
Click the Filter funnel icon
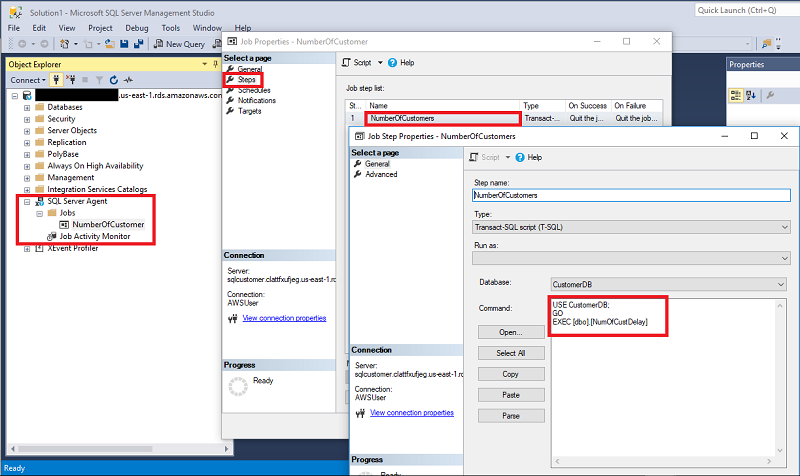tap(99, 80)
